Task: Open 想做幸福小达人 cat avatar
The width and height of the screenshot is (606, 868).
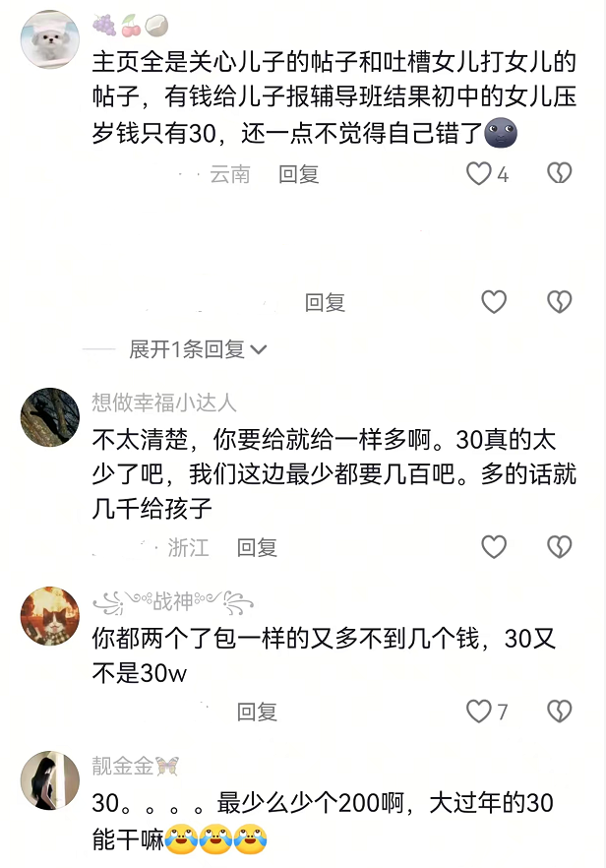Action: (x=50, y=417)
